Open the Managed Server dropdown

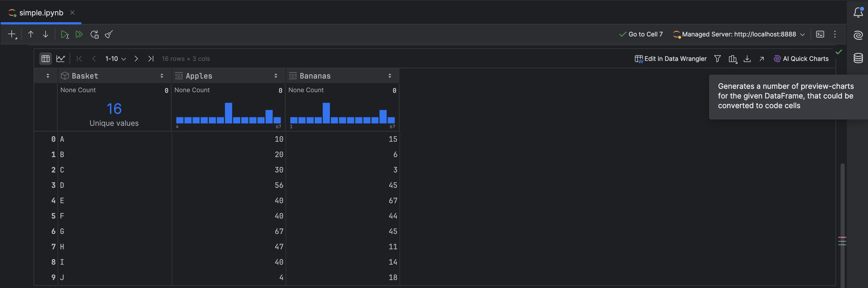tap(739, 34)
